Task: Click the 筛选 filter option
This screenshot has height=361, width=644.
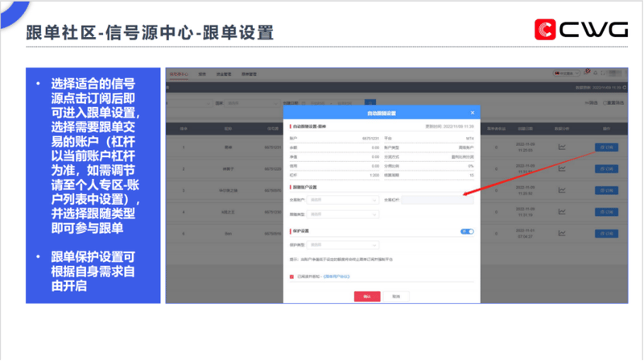Action: pyautogui.click(x=592, y=103)
